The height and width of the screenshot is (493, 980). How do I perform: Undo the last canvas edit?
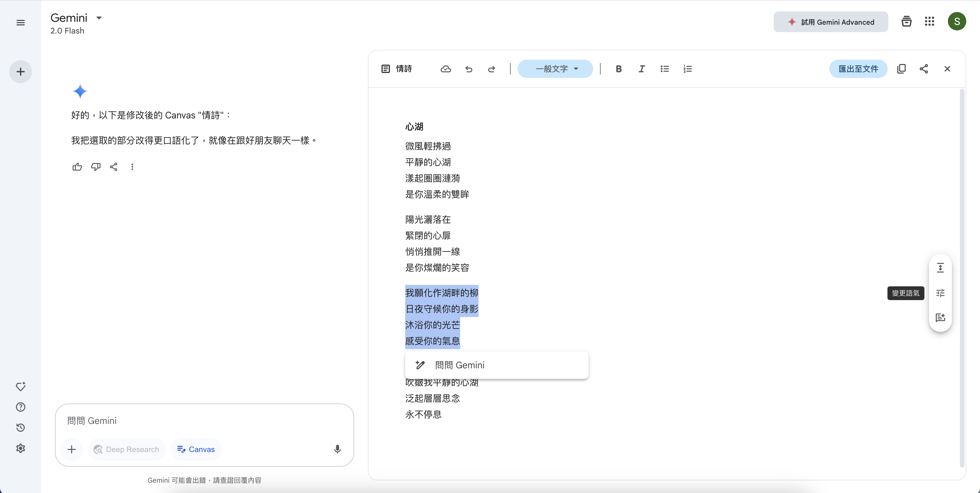(x=469, y=69)
